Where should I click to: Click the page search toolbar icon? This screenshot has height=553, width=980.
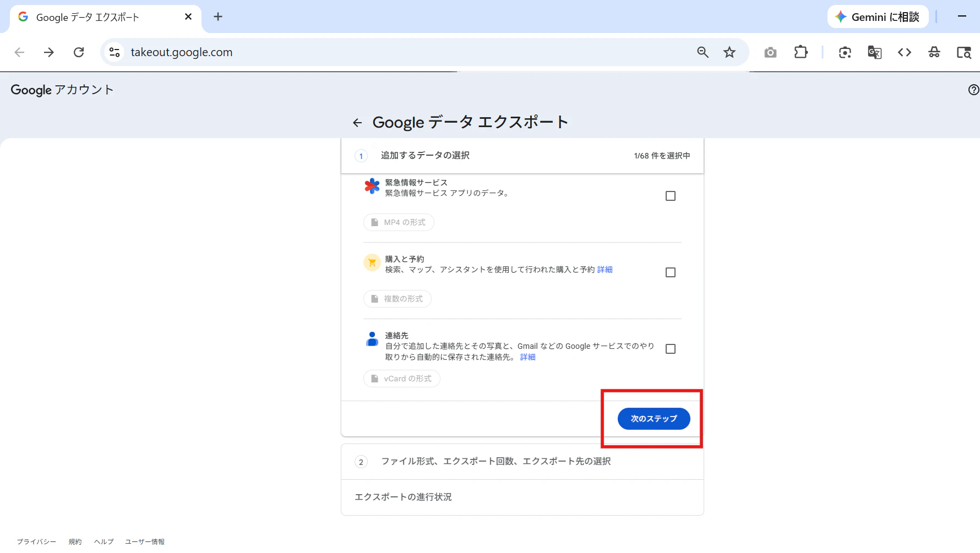[x=964, y=52]
